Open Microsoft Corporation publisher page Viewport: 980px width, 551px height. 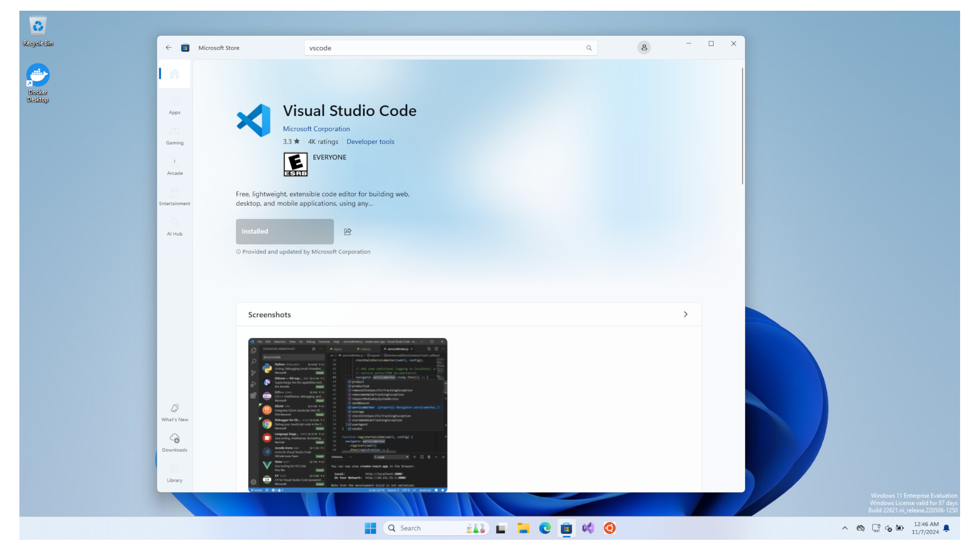316,129
